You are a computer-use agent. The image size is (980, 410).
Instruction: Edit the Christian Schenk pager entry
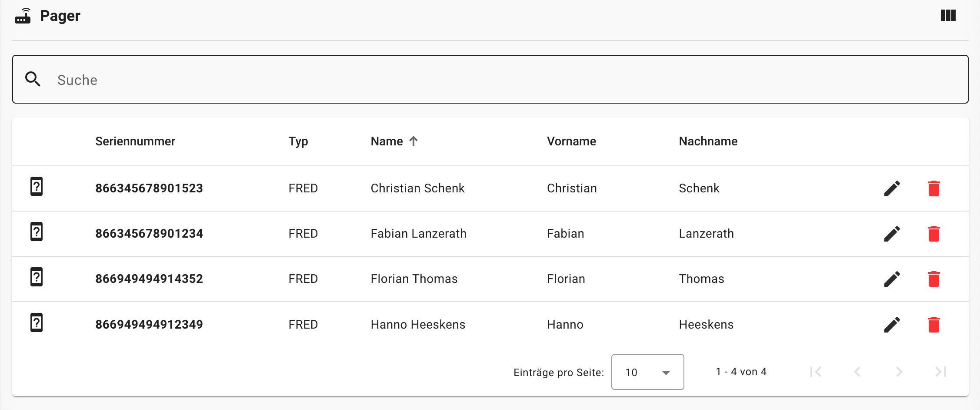(892, 188)
